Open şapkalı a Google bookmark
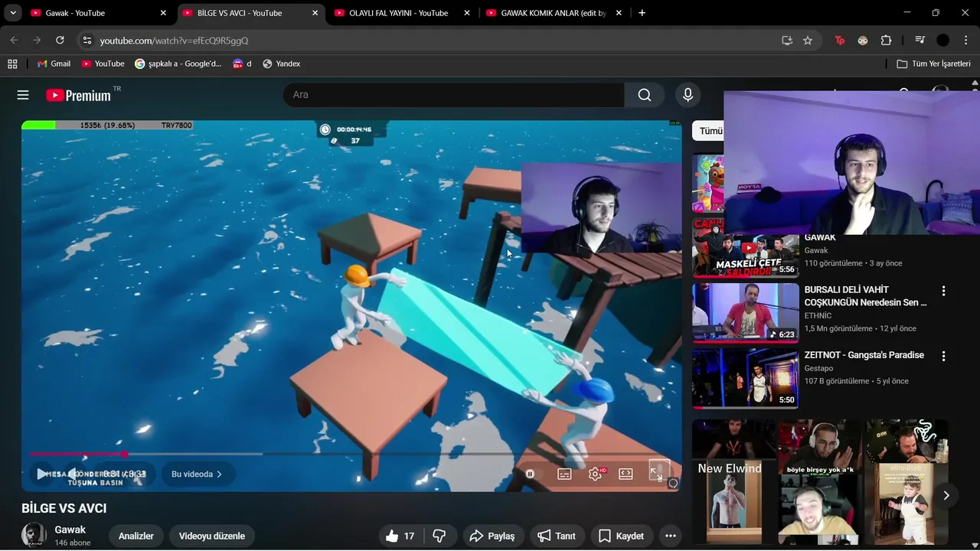980x551 pixels. (x=178, y=64)
